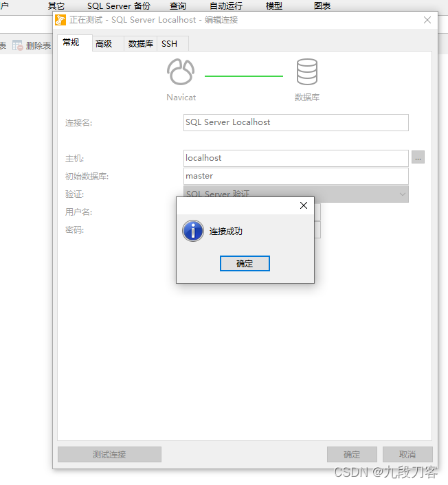
Task: Click the ellipsis browse button beside 主机
Action: tap(418, 157)
